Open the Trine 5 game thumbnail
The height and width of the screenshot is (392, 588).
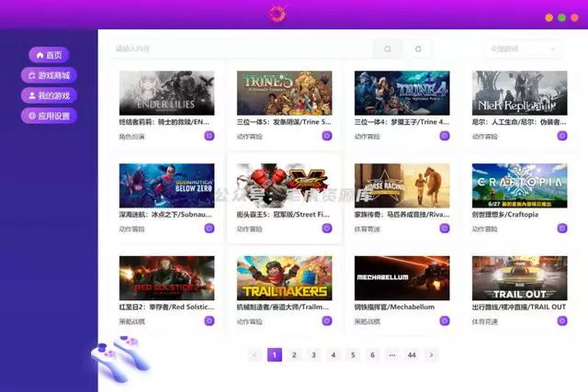pyautogui.click(x=284, y=93)
